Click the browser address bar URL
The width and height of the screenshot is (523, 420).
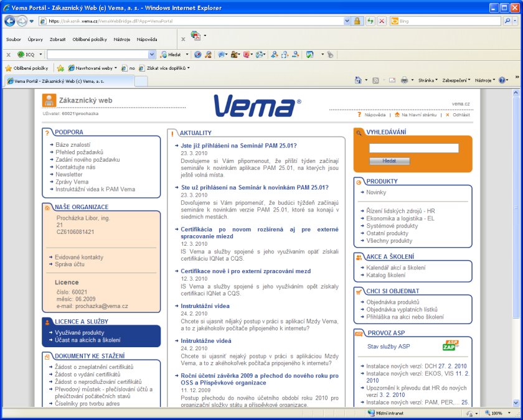tap(192, 21)
